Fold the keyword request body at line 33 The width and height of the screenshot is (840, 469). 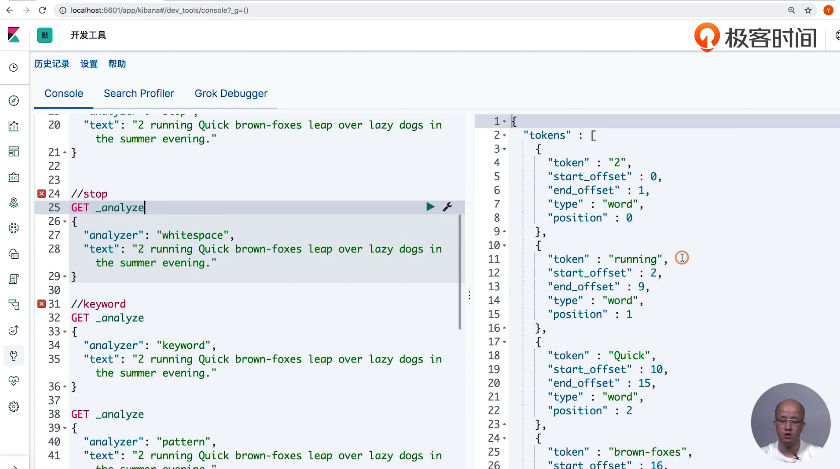pyautogui.click(x=64, y=332)
